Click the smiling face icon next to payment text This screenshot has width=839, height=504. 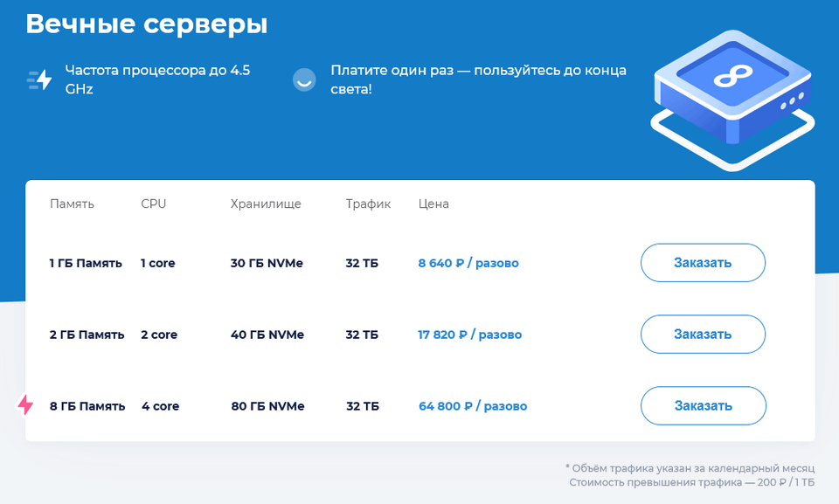tap(303, 79)
